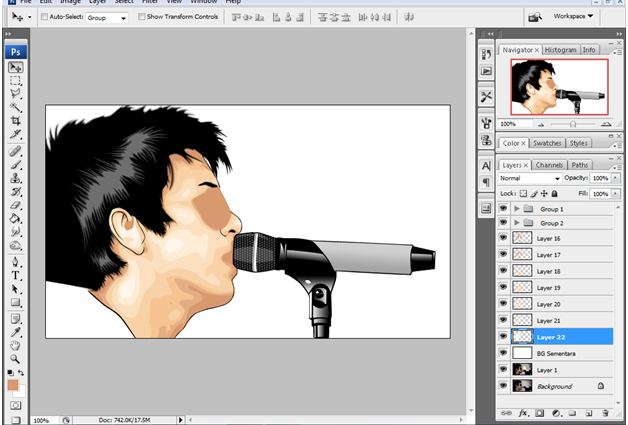Select the Rectangular Marquee tool
This screenshot has height=425, width=628.
click(16, 81)
